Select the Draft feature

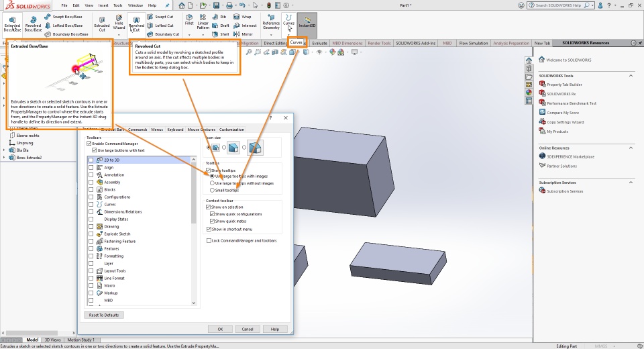(x=221, y=26)
